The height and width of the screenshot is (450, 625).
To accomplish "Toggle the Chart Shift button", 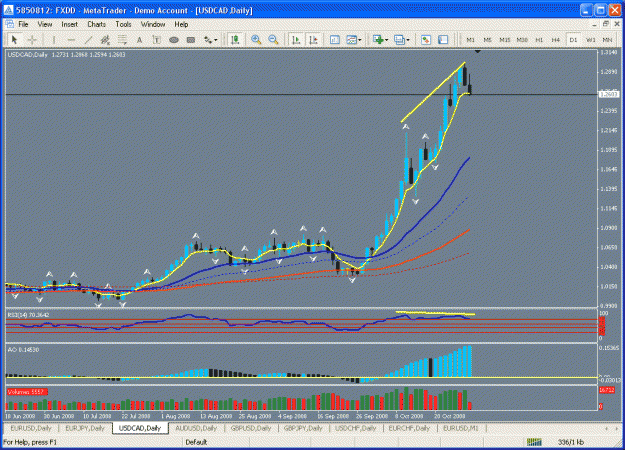I will click(313, 40).
